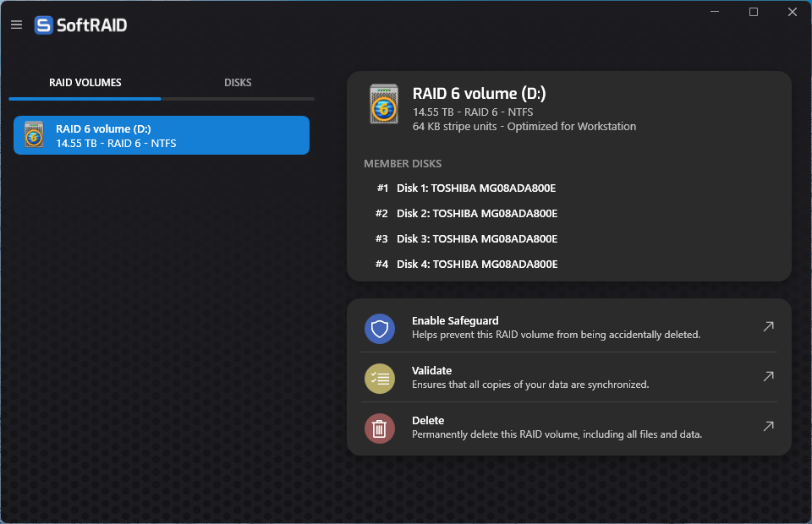This screenshot has height=524, width=812.
Task: Open the Delete arrow
Action: (x=769, y=426)
